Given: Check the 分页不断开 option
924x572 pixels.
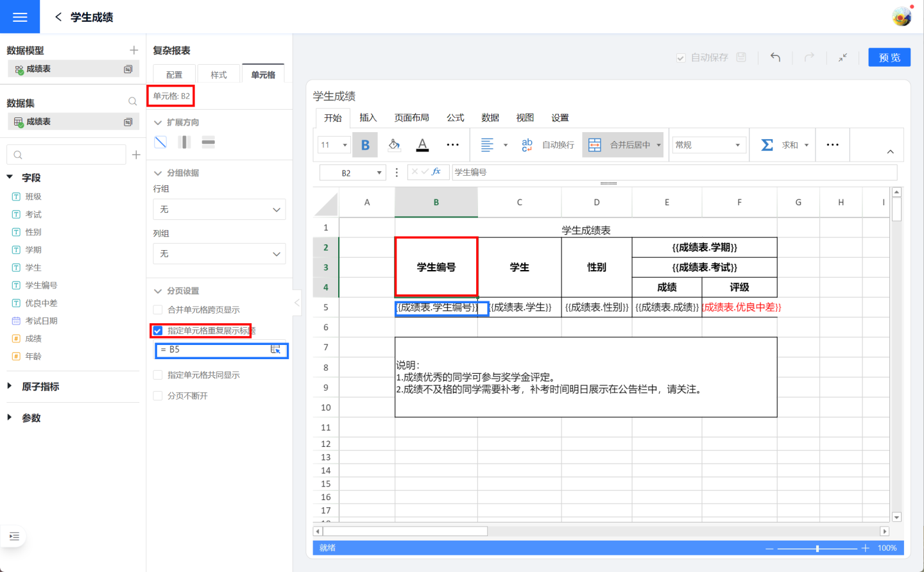Looking at the screenshot, I should 158,396.
